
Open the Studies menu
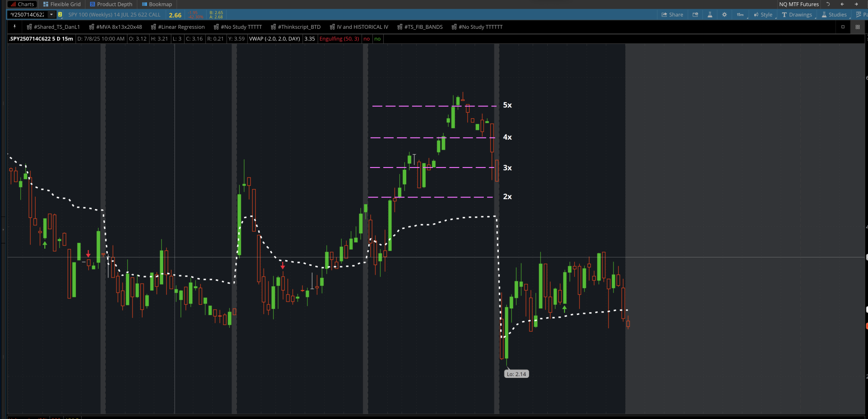coord(834,15)
